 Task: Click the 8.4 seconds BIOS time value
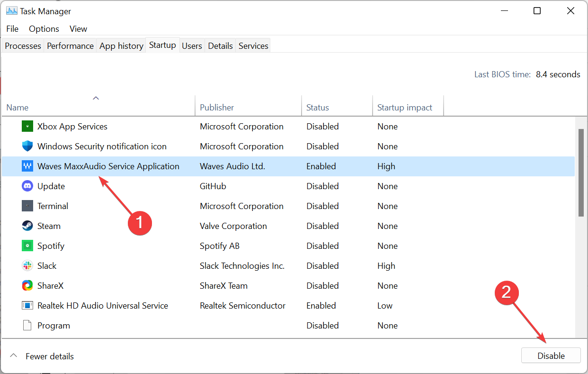point(558,74)
